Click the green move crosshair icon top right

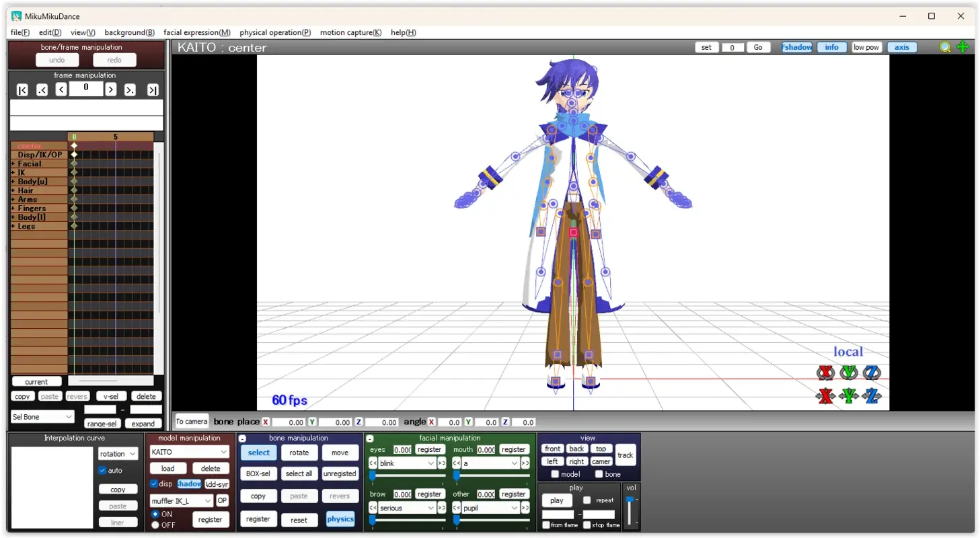962,47
